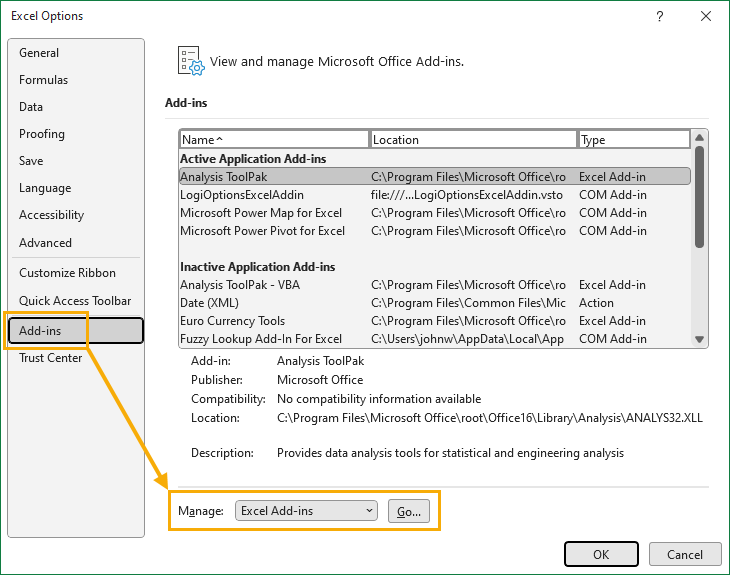This screenshot has width=730, height=575.
Task: Click the Go... button
Action: click(409, 511)
